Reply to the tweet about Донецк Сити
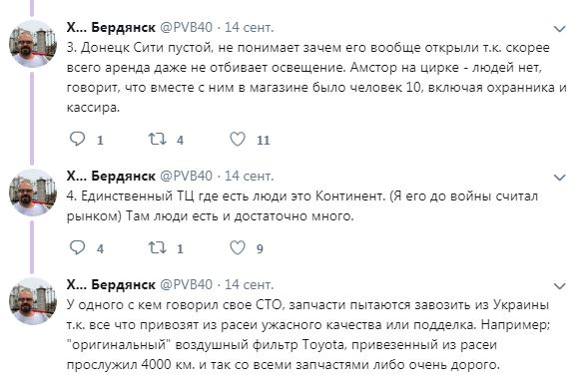 click(x=78, y=139)
